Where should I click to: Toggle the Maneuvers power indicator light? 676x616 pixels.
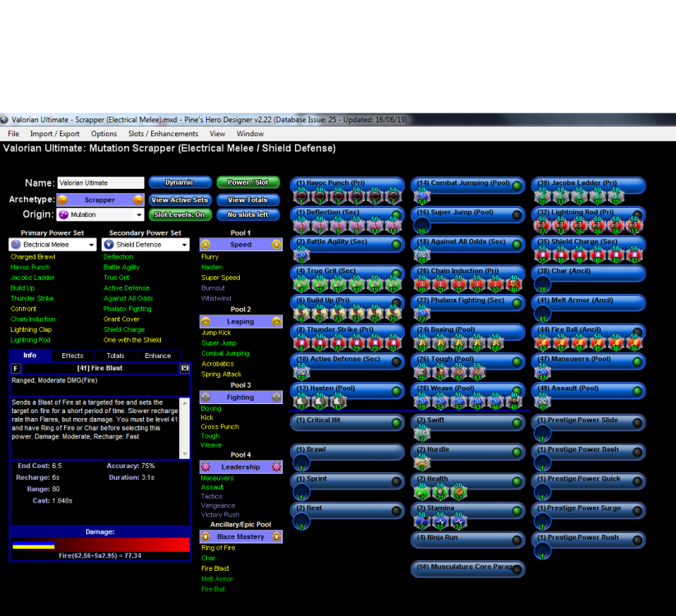tap(637, 361)
